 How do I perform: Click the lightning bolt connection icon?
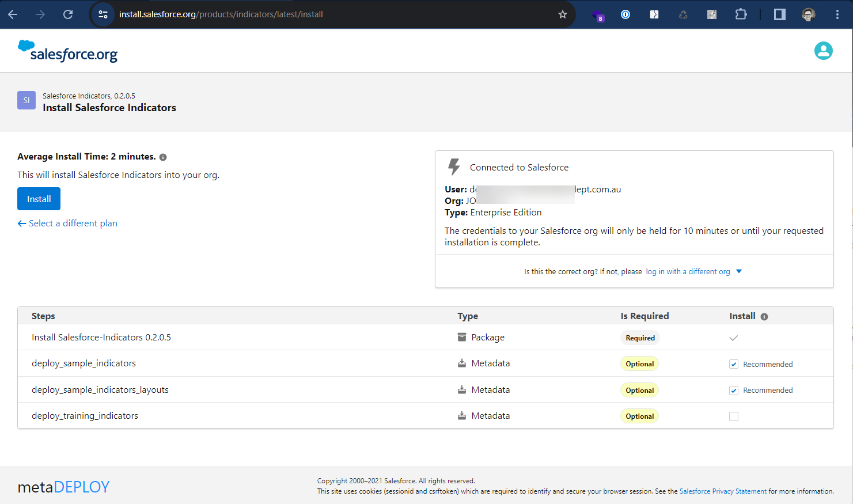[x=454, y=167]
